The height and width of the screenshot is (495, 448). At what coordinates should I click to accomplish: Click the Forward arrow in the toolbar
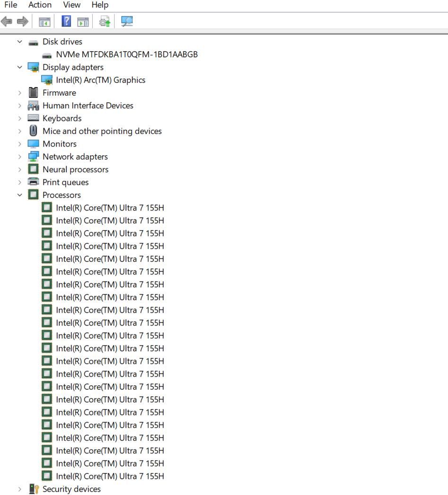tap(22, 21)
